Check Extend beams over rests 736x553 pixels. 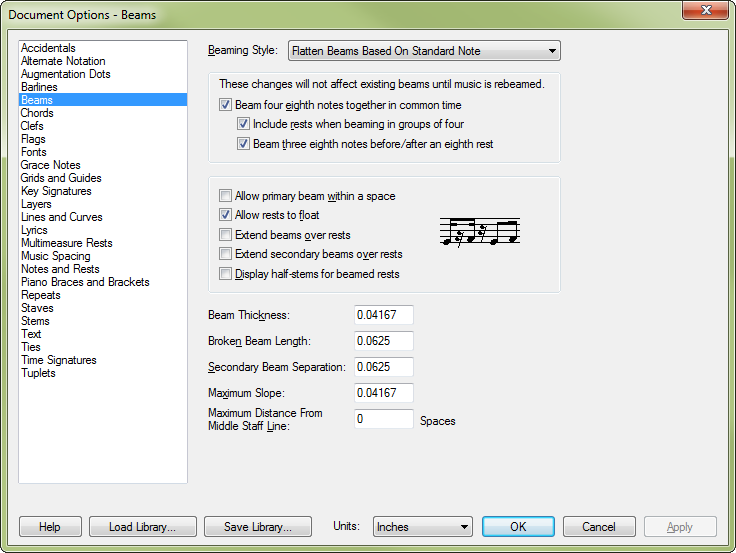[x=225, y=235]
